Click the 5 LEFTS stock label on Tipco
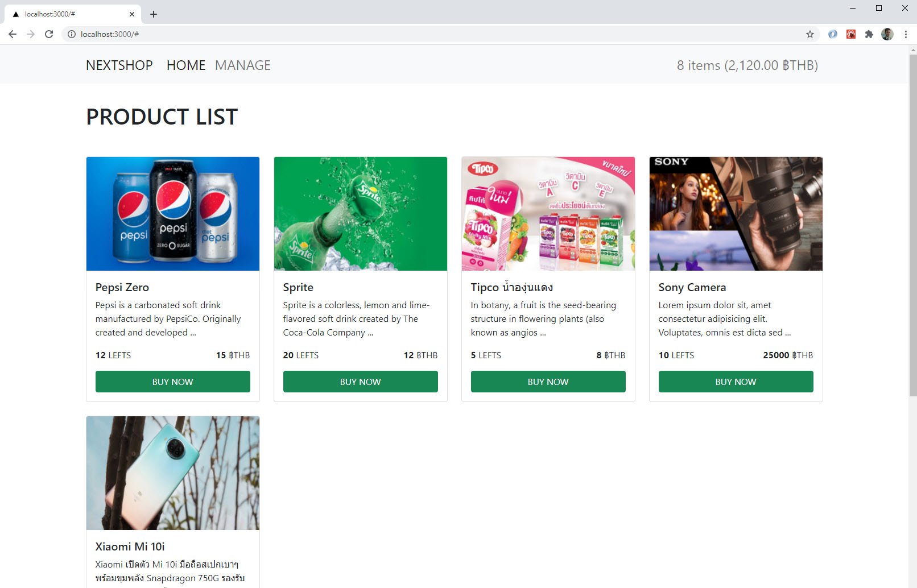 tap(486, 355)
